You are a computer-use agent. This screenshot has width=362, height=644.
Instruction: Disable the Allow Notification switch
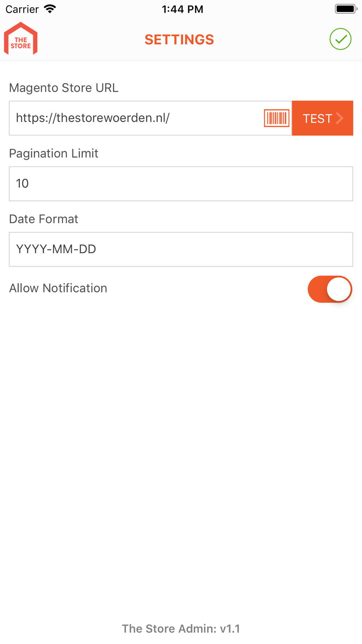click(330, 289)
